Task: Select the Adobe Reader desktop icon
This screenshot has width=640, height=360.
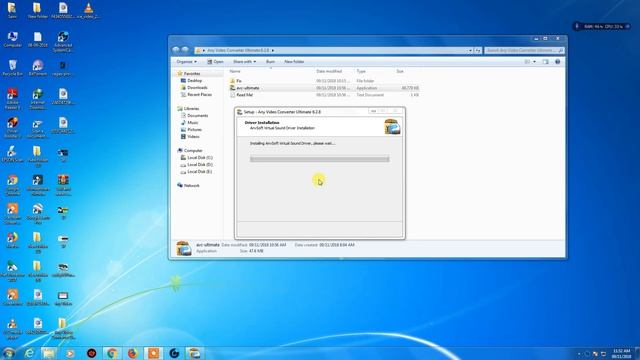Action: (x=13, y=99)
